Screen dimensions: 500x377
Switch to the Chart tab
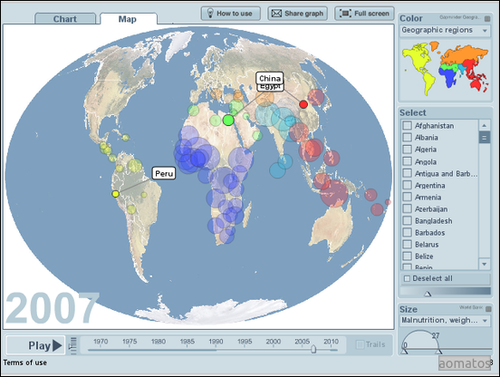(x=65, y=19)
